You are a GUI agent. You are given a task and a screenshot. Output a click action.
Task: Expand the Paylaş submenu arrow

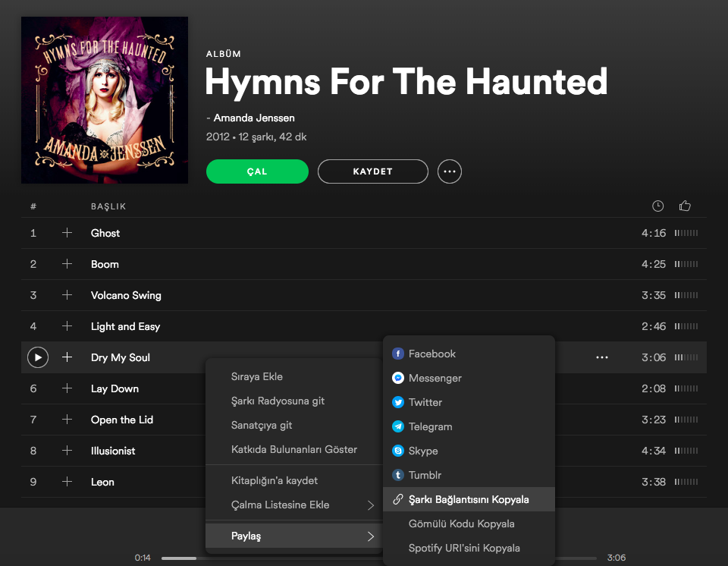click(371, 536)
